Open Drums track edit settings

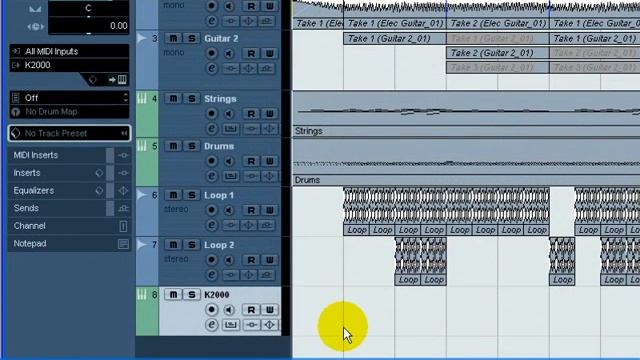click(x=211, y=176)
